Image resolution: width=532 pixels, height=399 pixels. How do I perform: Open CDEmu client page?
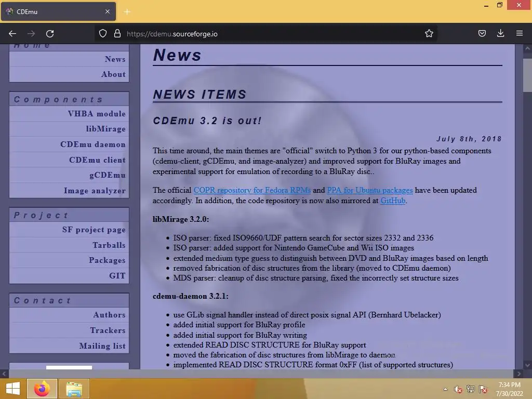(97, 160)
